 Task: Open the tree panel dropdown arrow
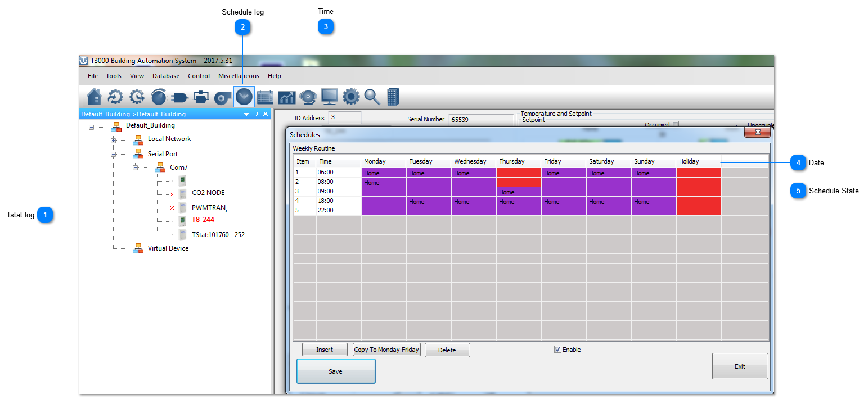[x=246, y=114]
